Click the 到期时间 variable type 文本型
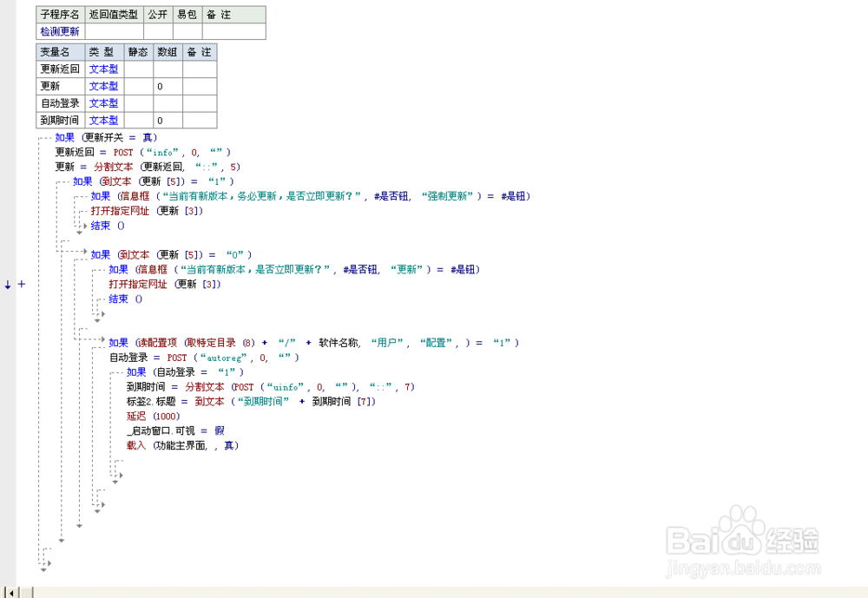This screenshot has height=598, width=868. 102,120
